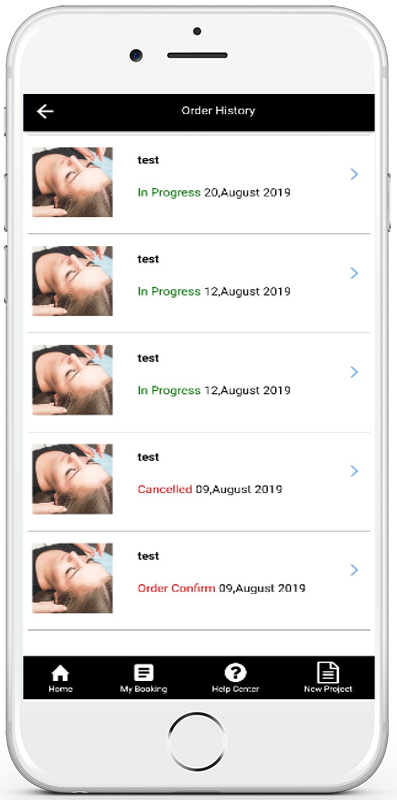Screen dimensions: 397x800
Task: Tap the Order History title
Action: (218, 111)
